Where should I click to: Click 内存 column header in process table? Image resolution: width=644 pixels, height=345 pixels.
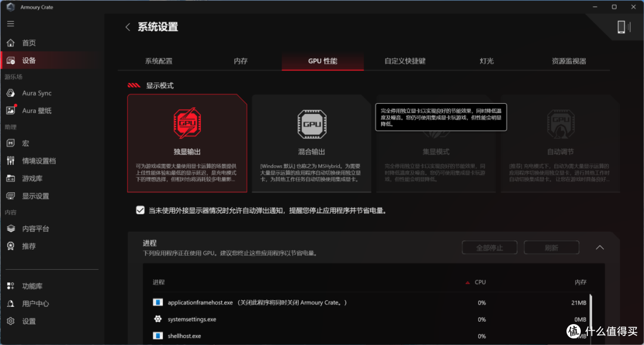581,282
